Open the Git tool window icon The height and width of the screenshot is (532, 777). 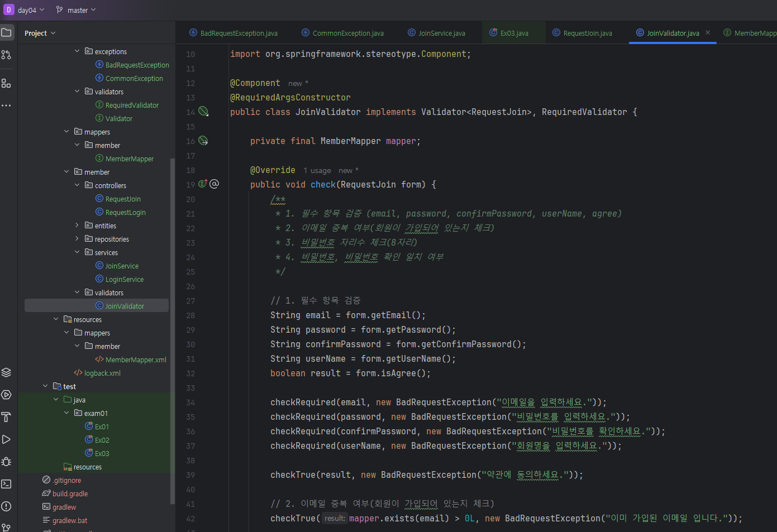tap(6, 527)
